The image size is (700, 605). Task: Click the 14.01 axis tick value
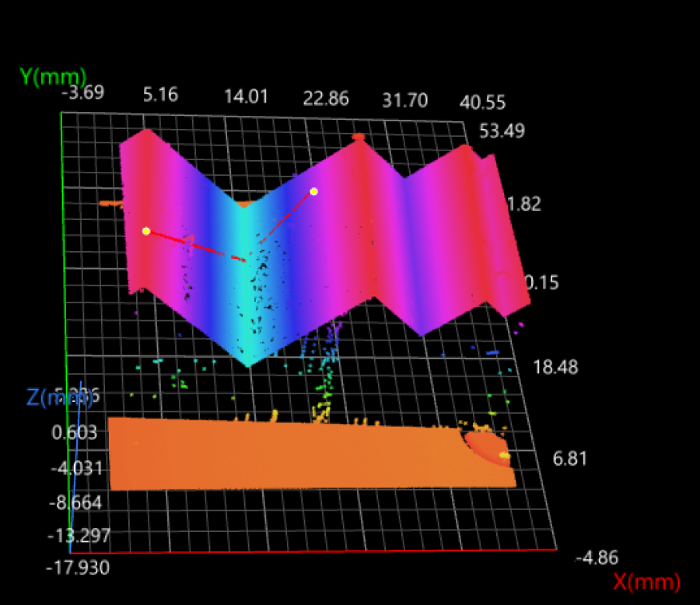[x=246, y=96]
